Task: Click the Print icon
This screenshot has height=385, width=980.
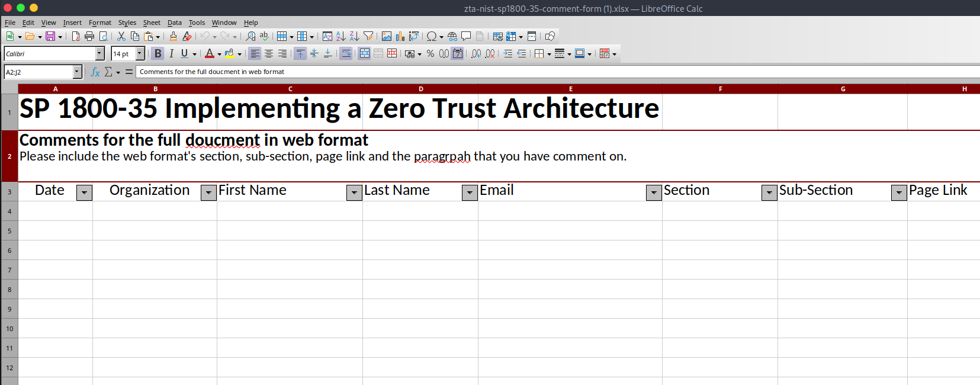Action: [89, 36]
